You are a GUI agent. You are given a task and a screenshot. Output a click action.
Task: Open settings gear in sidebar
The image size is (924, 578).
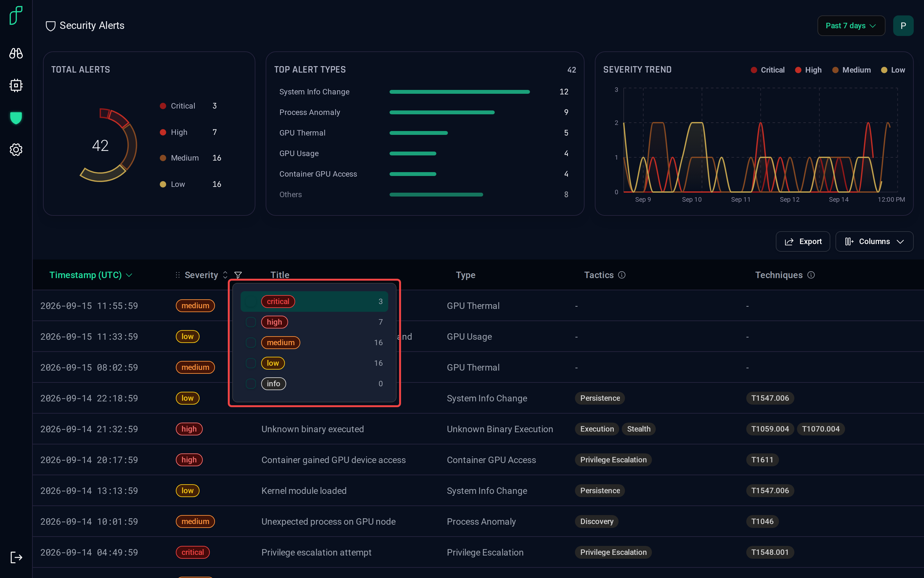tap(16, 149)
